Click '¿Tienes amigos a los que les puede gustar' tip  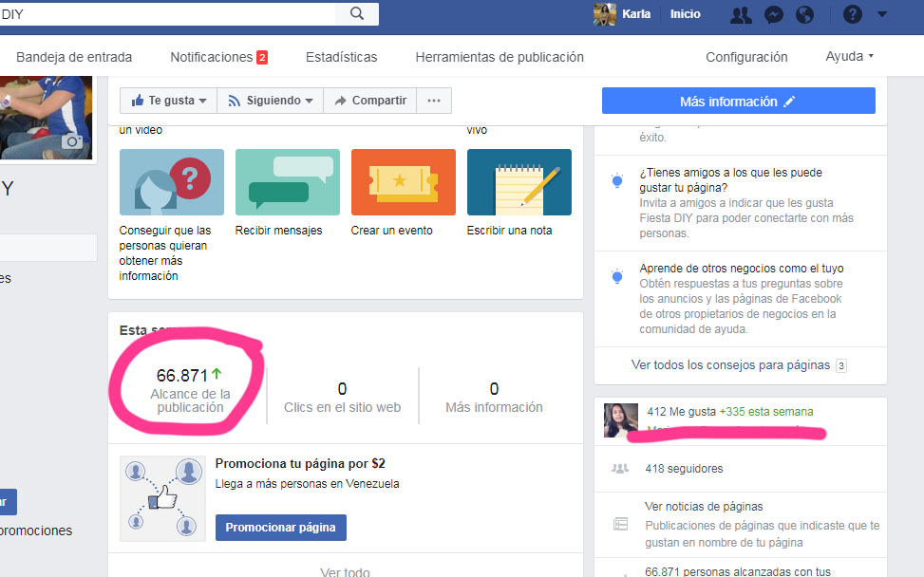(x=730, y=180)
